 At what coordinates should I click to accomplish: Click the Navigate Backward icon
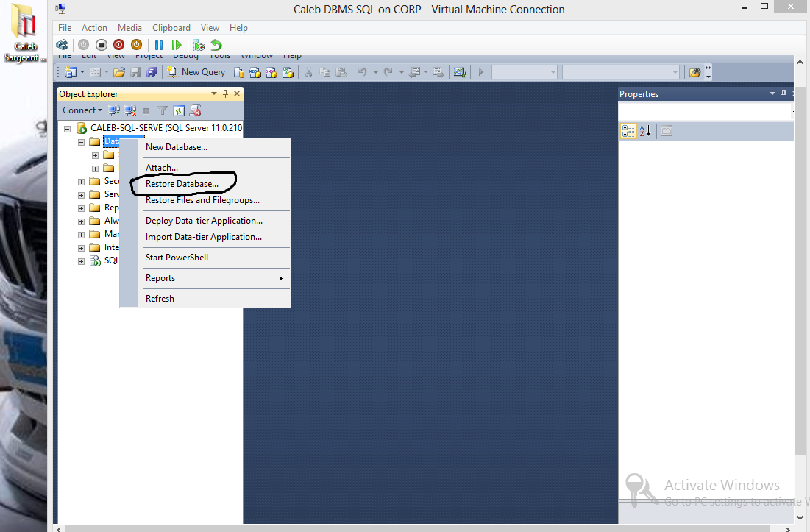click(414, 72)
